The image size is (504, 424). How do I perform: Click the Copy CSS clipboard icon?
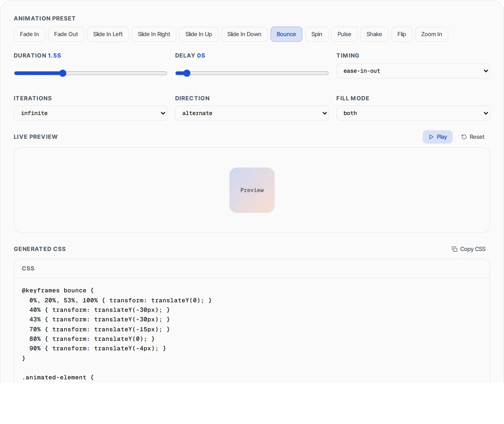[x=454, y=249]
